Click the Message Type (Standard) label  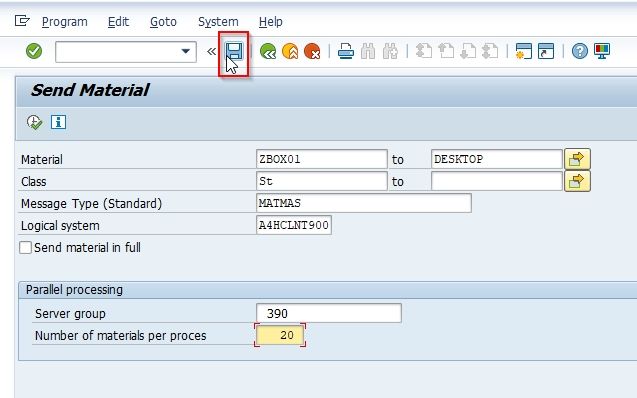91,203
